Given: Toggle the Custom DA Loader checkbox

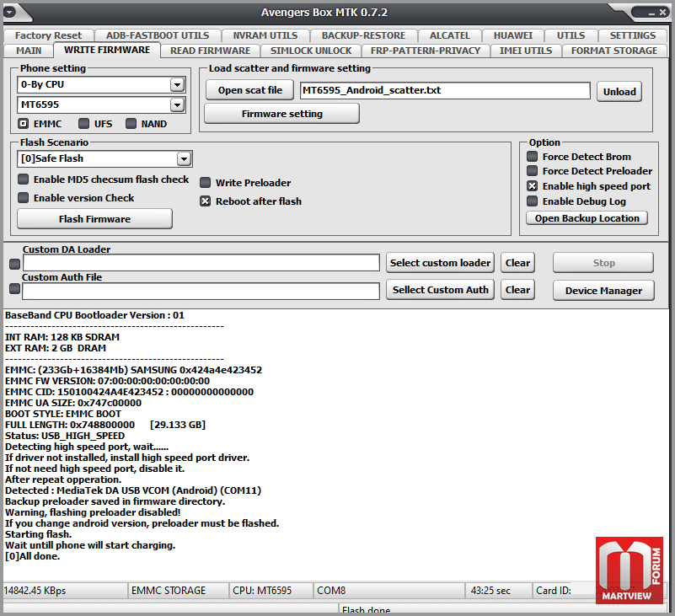Looking at the screenshot, I should [x=14, y=264].
